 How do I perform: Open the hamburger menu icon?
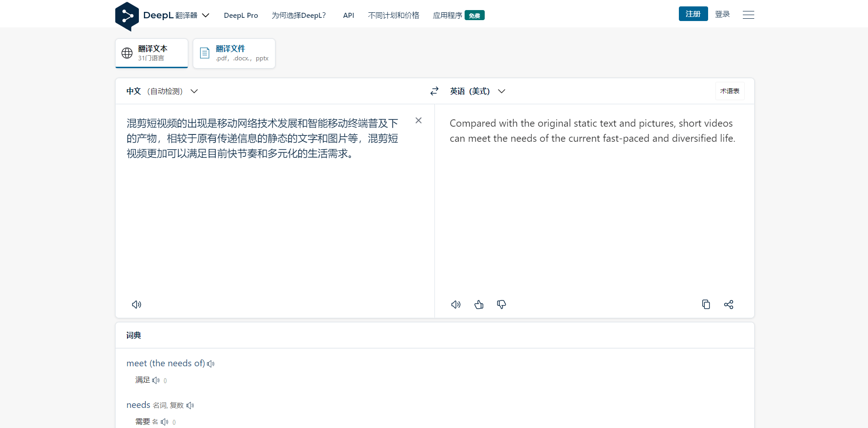pyautogui.click(x=748, y=15)
